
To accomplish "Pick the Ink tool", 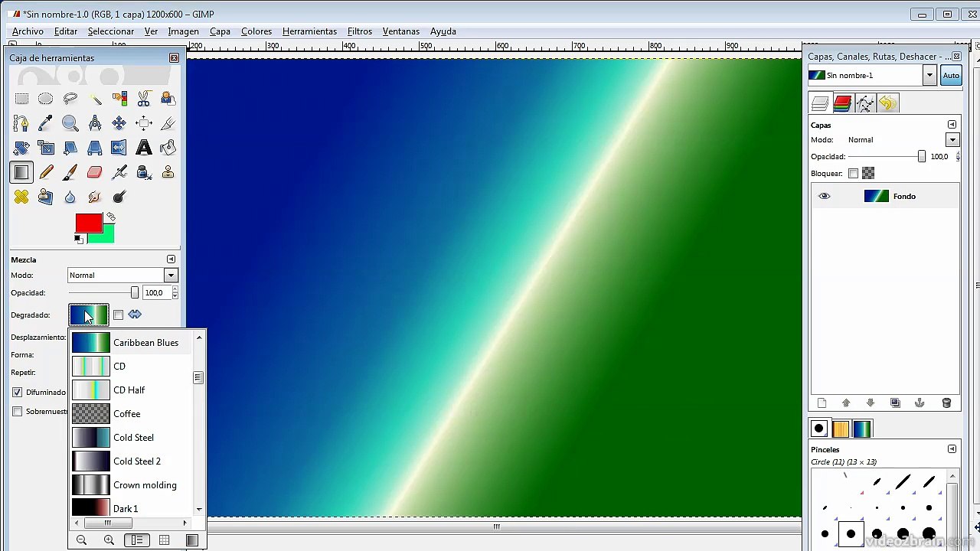I will (144, 172).
